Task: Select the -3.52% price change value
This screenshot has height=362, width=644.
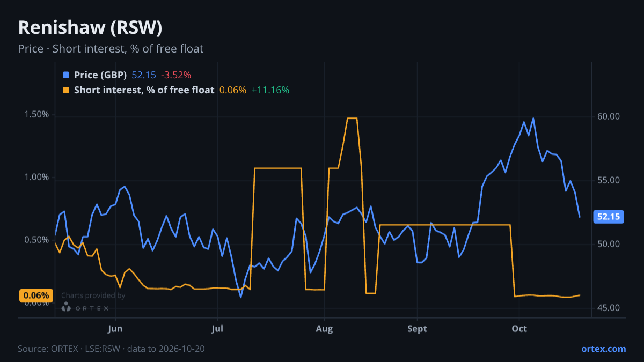Action: 176,75
